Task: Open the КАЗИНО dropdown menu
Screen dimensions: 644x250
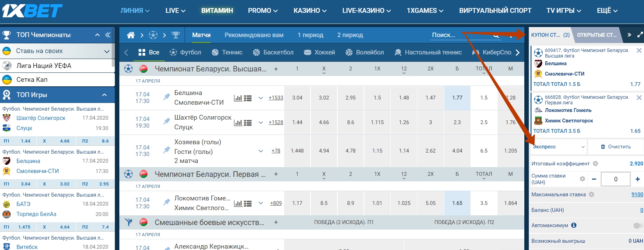Action: [310, 11]
